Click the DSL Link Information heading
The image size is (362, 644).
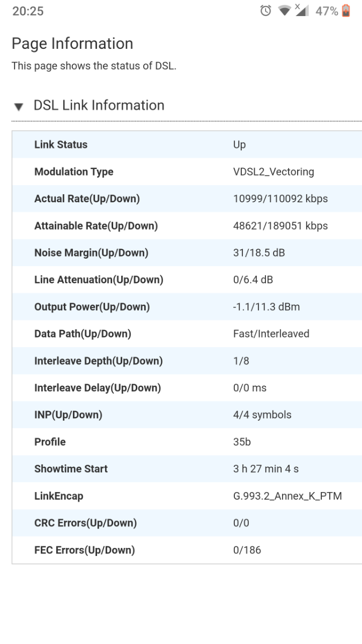pyautogui.click(x=99, y=105)
